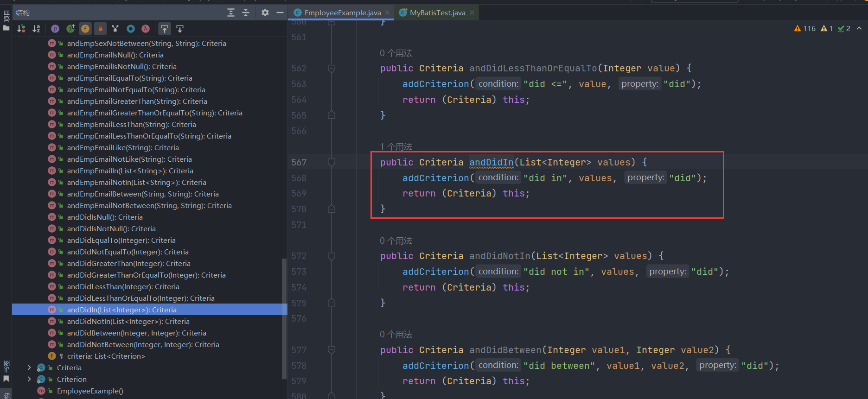Toggle show anonymous classes filter

coord(131,29)
